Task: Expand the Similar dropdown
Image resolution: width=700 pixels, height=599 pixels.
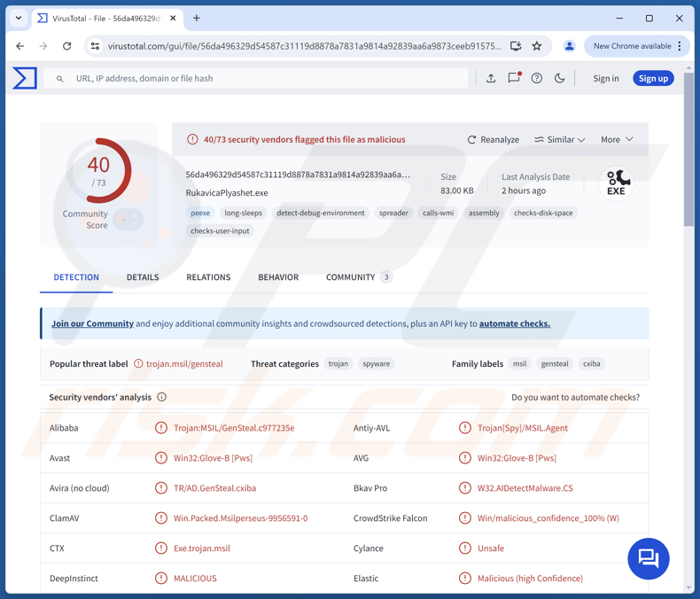Action: click(x=560, y=139)
